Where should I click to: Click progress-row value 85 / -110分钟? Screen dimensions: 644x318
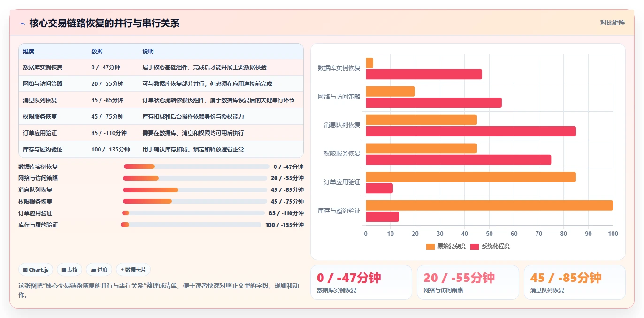click(286, 213)
